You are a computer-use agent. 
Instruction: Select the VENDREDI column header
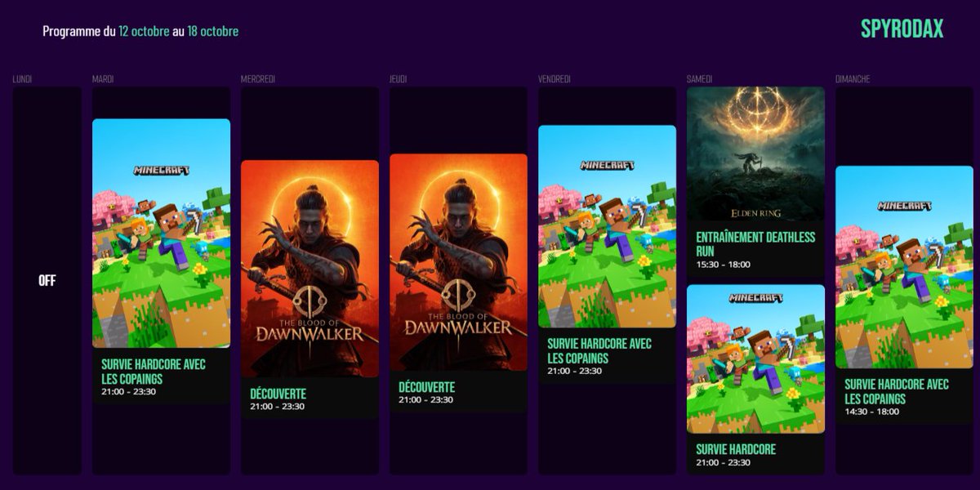click(x=555, y=79)
